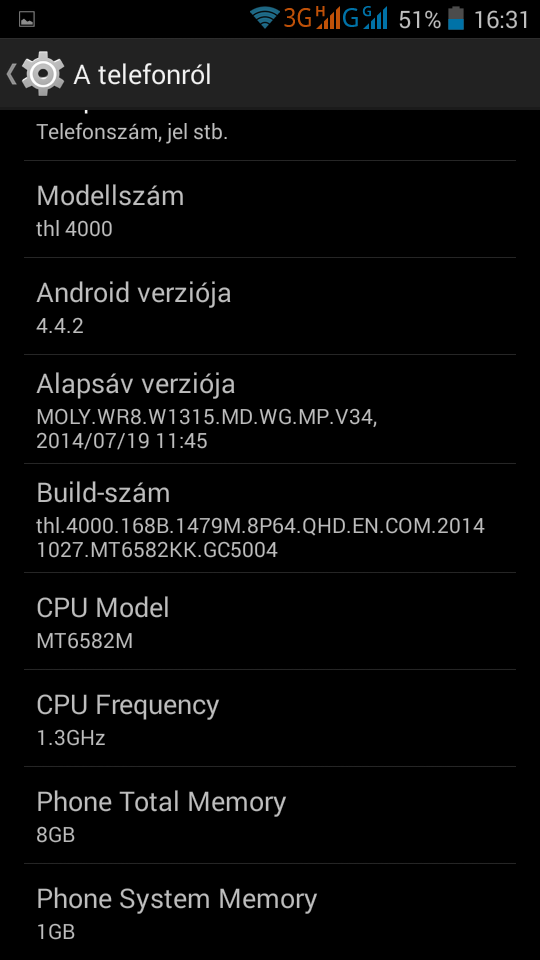540x960 pixels.
Task: Tap the Android verziója 4.4.2 item
Action: click(270, 306)
